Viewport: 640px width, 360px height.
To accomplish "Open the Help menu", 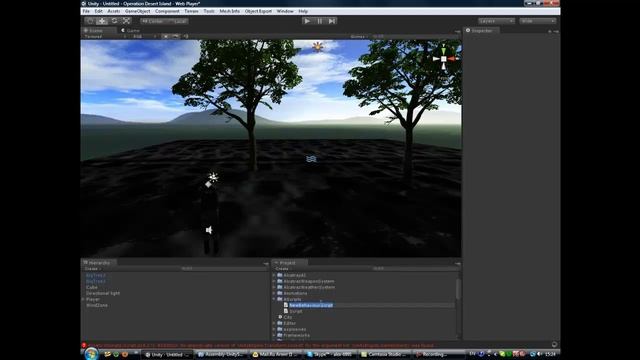I will [x=303, y=11].
